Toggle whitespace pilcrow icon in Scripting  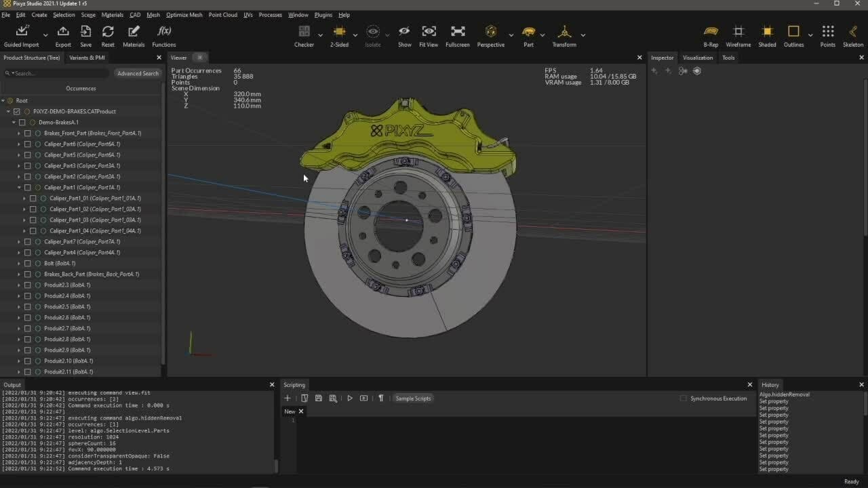[x=380, y=399]
